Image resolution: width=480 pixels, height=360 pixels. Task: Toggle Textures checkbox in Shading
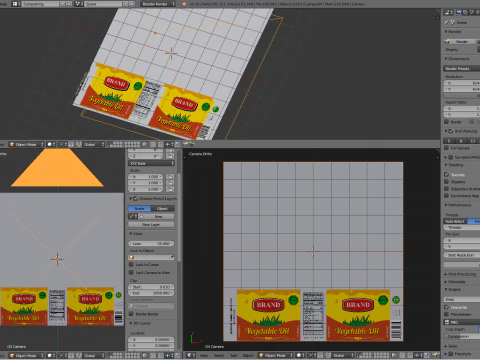(447, 174)
